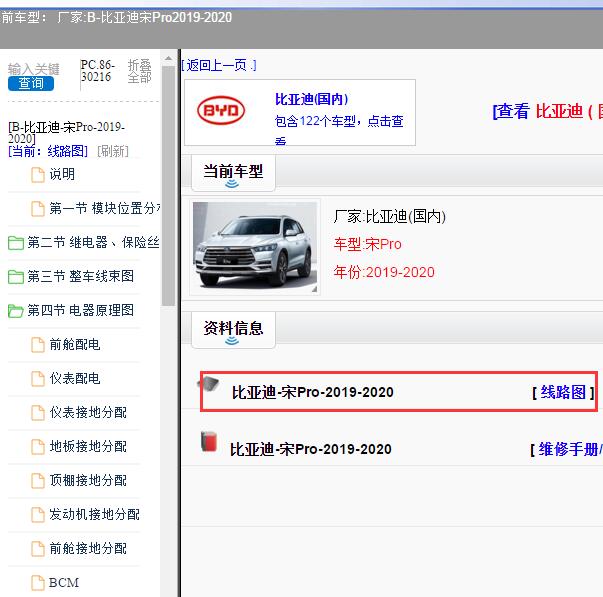Open the 地板接地分配 diagram
This screenshot has width=603, height=597.
coord(88,446)
